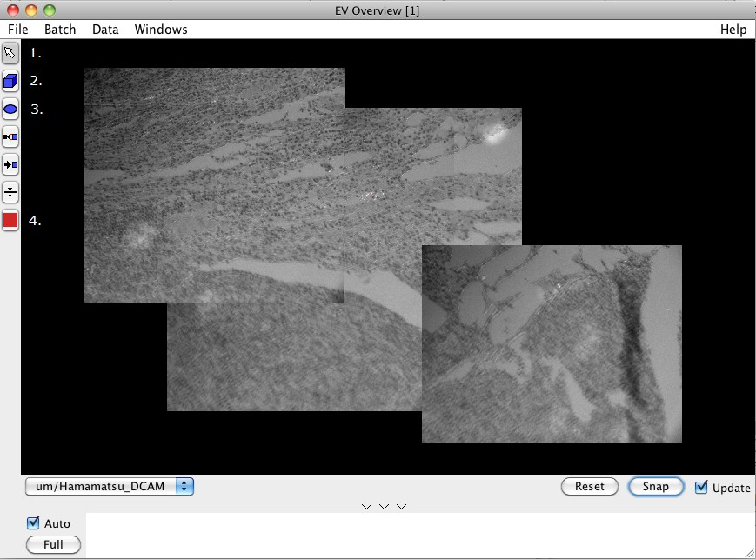Open the File menu

(18, 30)
